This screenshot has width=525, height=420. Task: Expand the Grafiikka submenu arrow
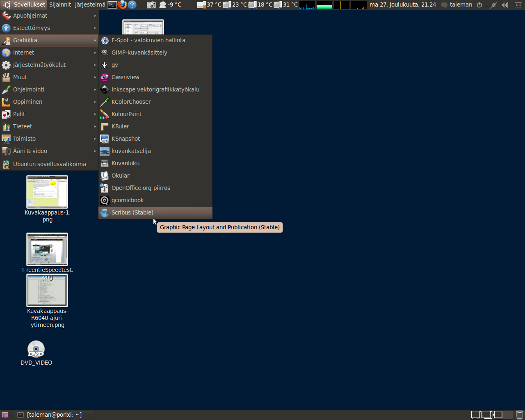pyautogui.click(x=95, y=40)
